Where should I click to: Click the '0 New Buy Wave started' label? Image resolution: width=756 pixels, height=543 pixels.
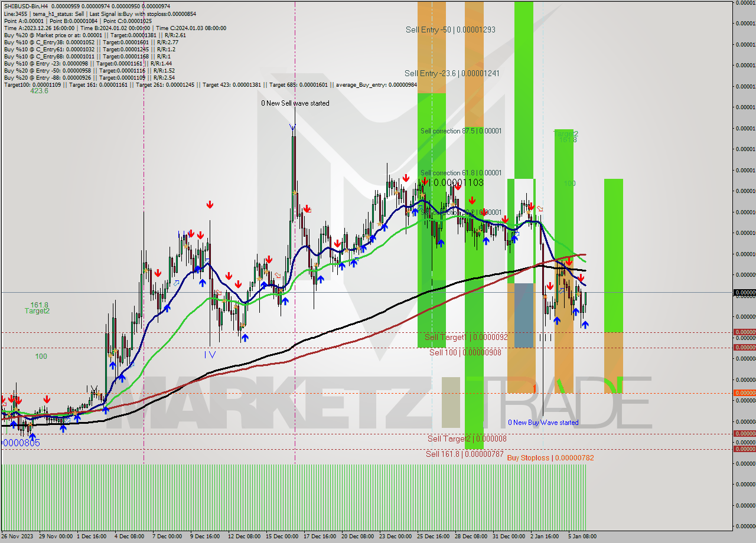(543, 423)
